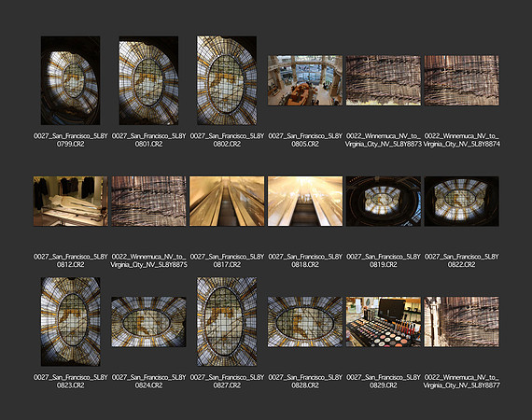Viewport: 532px width, 420px height.
Task: Select thumbnail of image 5L8Y0828.CR2
Action: pyautogui.click(x=305, y=322)
